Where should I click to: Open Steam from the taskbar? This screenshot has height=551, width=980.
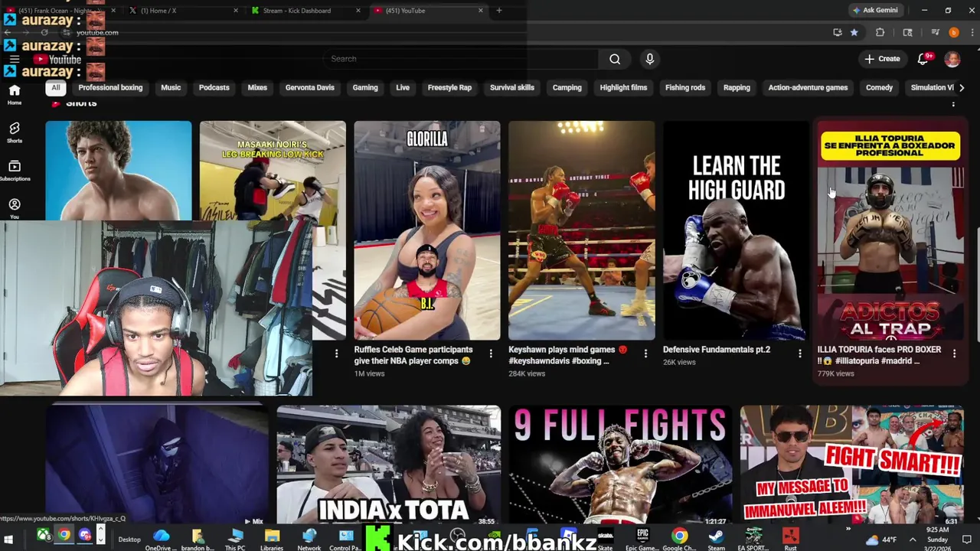point(716,539)
